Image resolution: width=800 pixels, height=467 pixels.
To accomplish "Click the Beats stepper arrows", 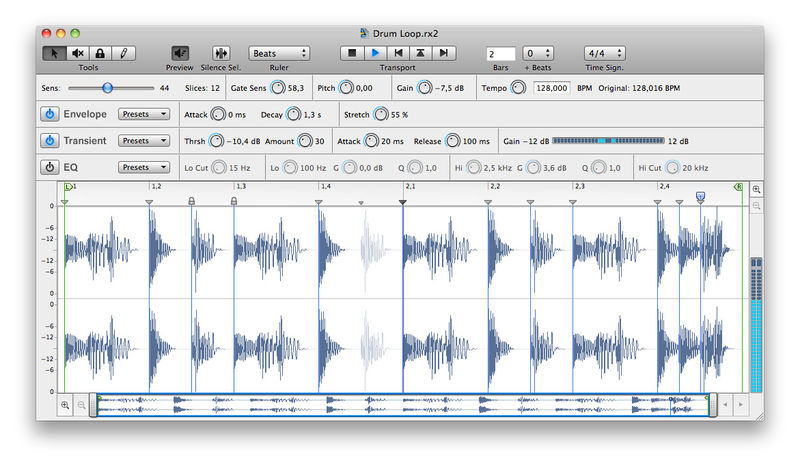I will point(547,53).
